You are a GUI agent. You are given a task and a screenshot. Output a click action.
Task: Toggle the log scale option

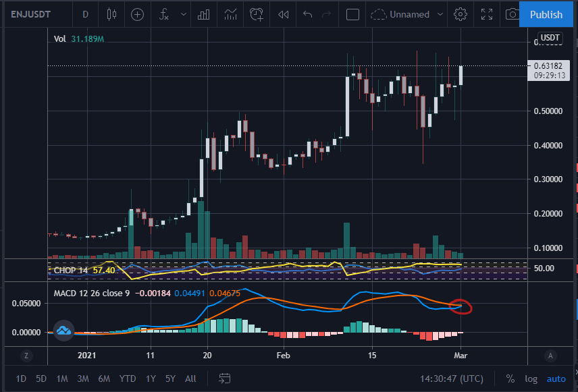coord(531,379)
